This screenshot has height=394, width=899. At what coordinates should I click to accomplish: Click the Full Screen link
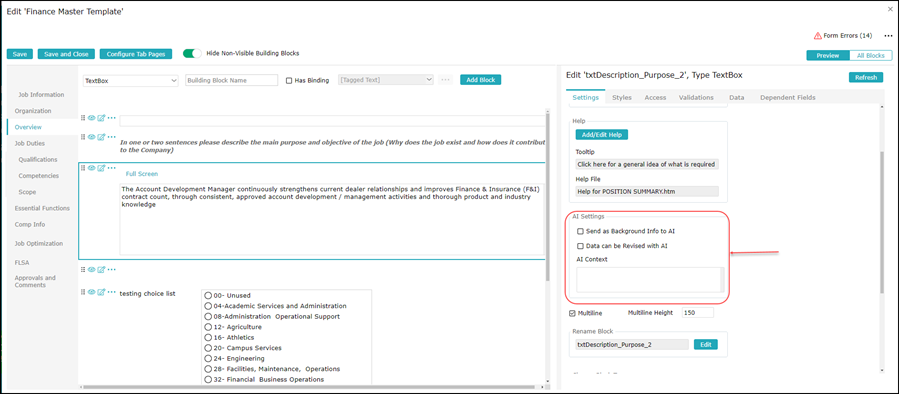(x=142, y=174)
